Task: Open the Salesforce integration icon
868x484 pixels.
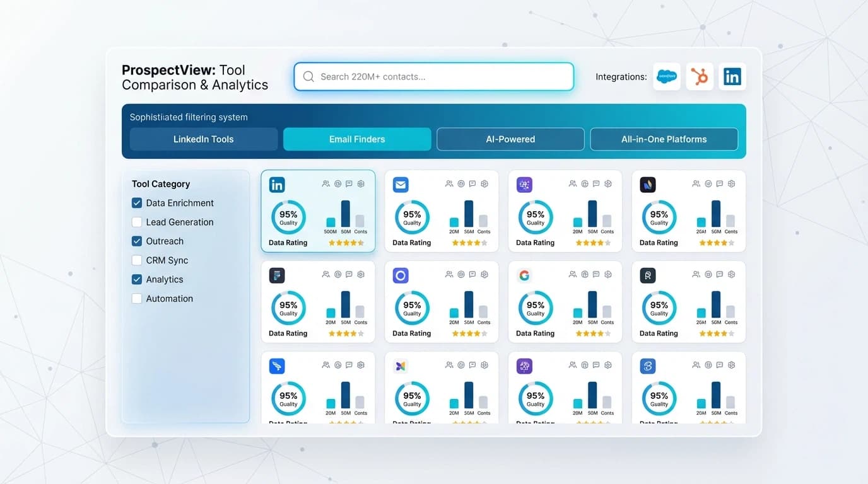Action: pyautogui.click(x=667, y=76)
